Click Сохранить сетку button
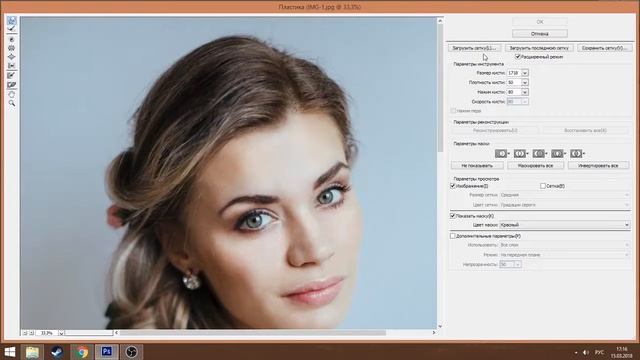 (x=604, y=48)
